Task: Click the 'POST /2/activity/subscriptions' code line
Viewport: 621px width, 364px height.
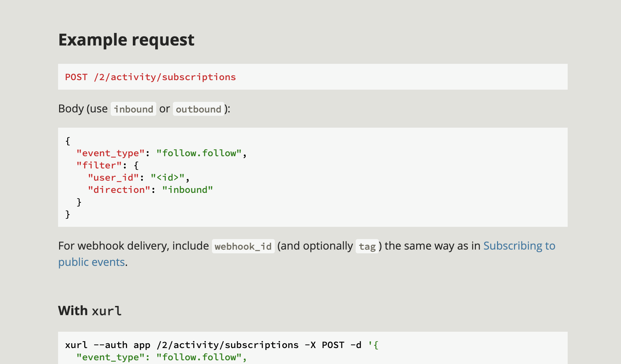Action: click(x=150, y=77)
